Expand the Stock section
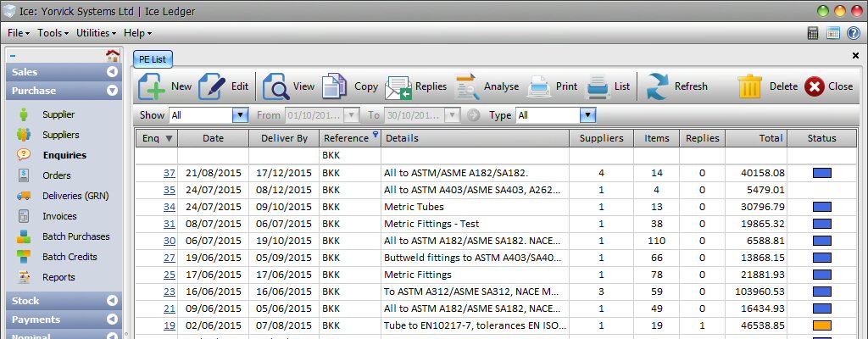The height and width of the screenshot is (339, 868). [113, 301]
